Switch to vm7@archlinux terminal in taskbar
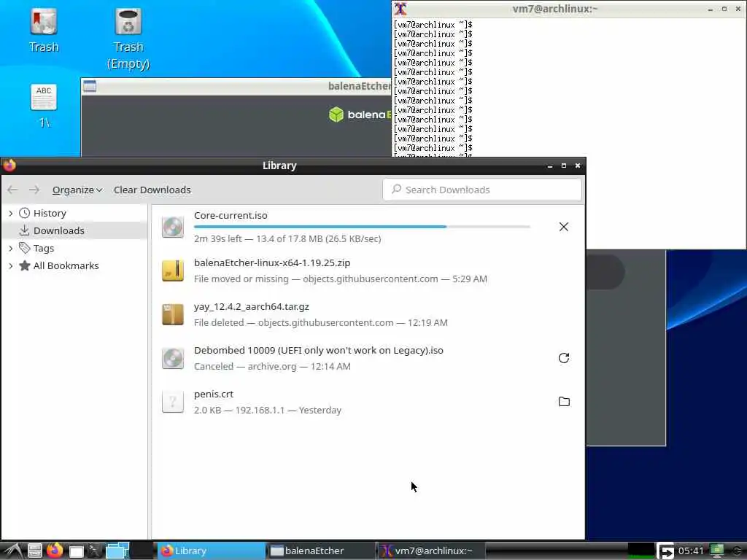Viewport: 747px width, 560px height. (431, 551)
